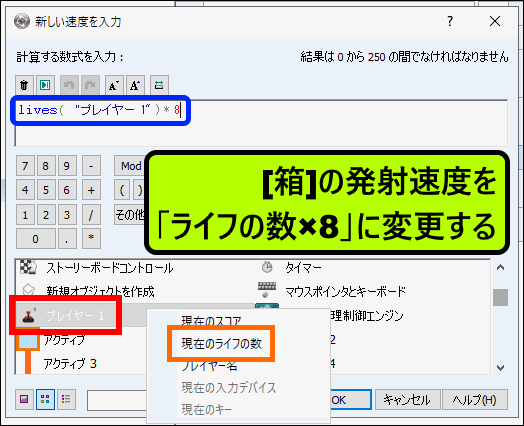Click the キャンセル button

(407, 400)
